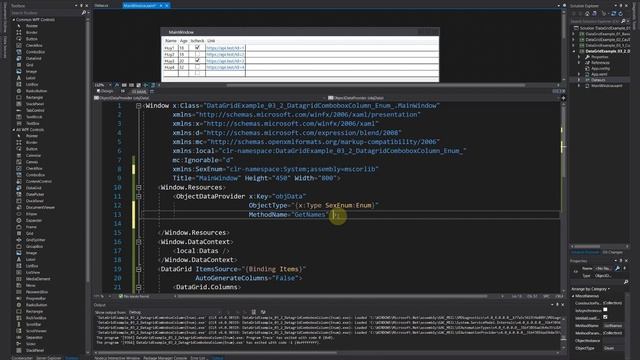This screenshot has height=360, width=640.
Task: Collapse the Window.Resources fold at line 10
Action: [x=138, y=187]
